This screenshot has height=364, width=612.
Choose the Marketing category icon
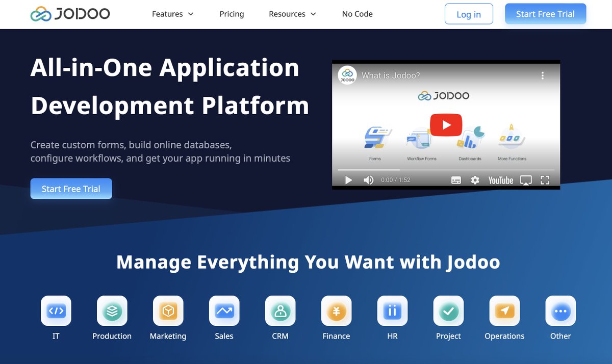(x=168, y=310)
